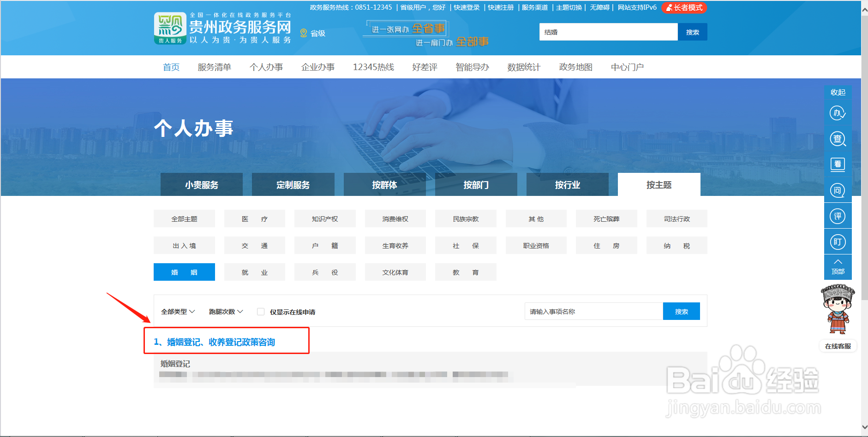Expand the 全部类型 dropdown
The image size is (868, 437).
pyautogui.click(x=178, y=312)
